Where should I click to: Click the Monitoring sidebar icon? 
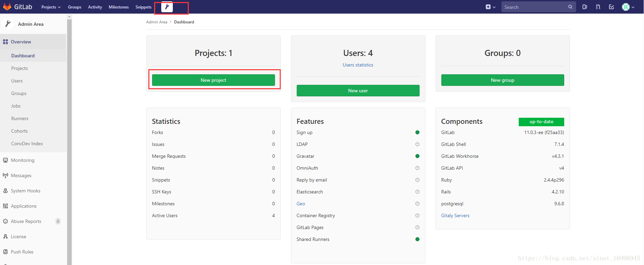click(5, 160)
